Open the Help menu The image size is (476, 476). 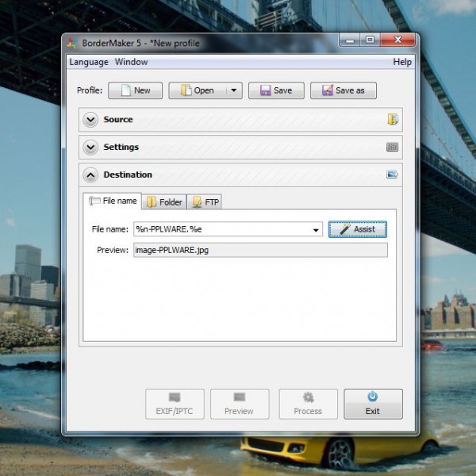[402, 62]
